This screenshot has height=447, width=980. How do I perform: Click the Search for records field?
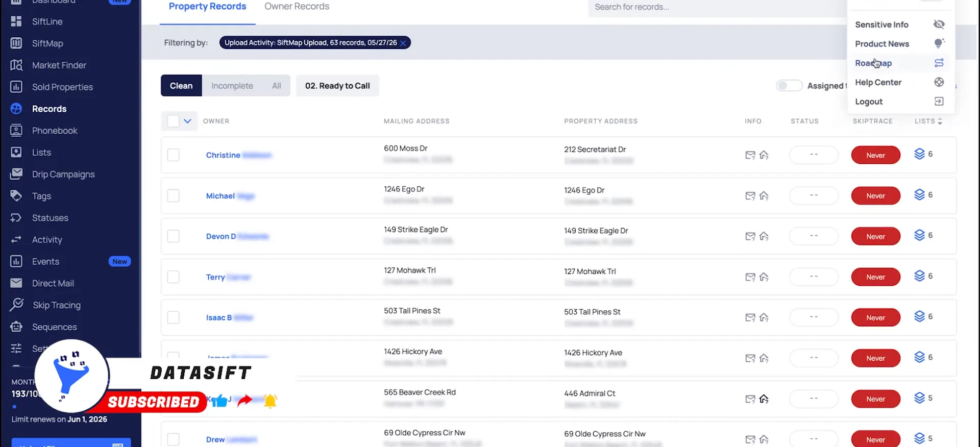pyautogui.click(x=717, y=7)
